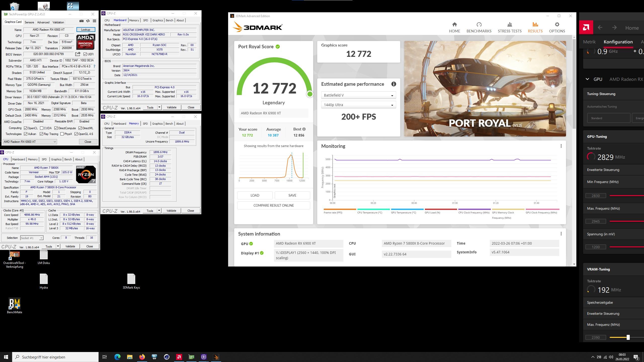644x362 pixels.
Task: Click the estimated game performance info icon
Action: point(394,84)
